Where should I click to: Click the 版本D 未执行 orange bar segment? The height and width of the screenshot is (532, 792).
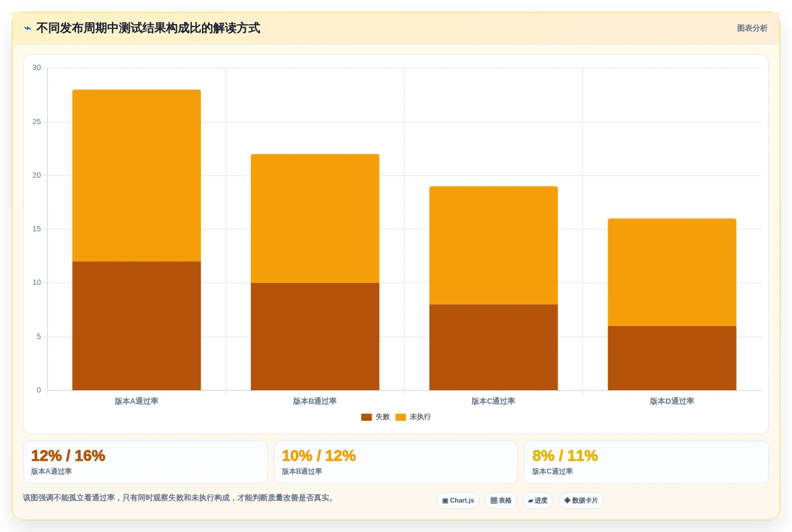[x=672, y=272]
